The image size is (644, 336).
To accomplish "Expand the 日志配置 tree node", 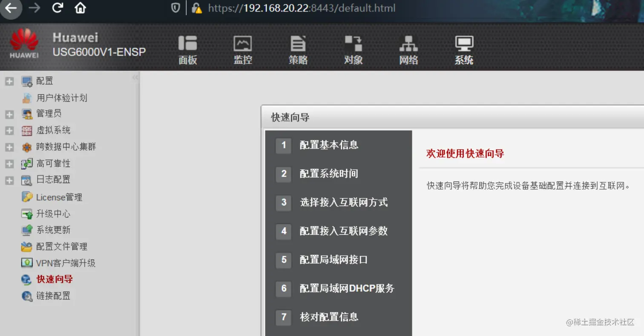I will [x=9, y=180].
